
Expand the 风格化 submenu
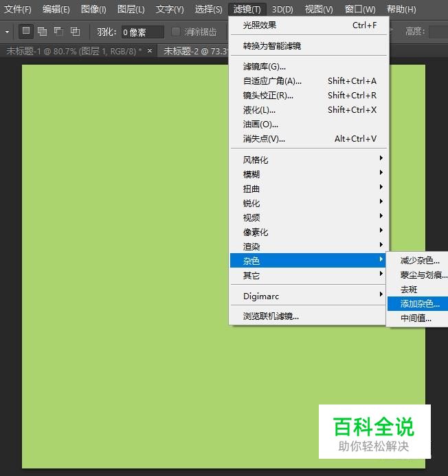308,160
